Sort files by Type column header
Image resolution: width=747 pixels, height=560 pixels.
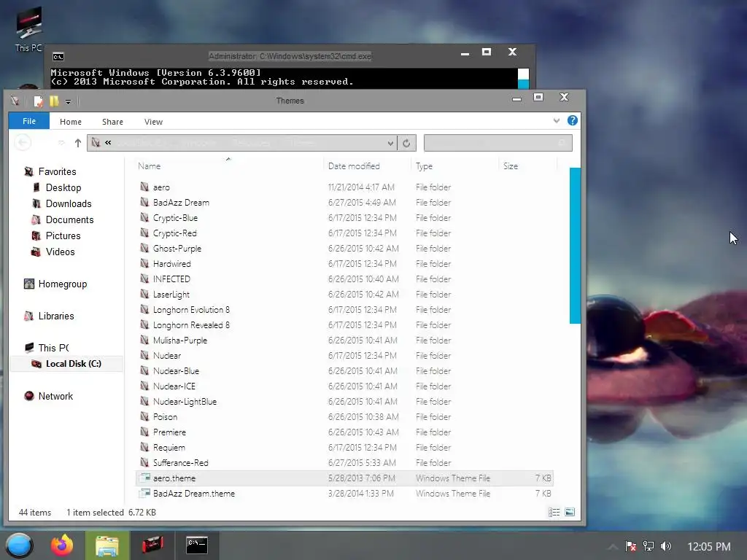pos(424,166)
